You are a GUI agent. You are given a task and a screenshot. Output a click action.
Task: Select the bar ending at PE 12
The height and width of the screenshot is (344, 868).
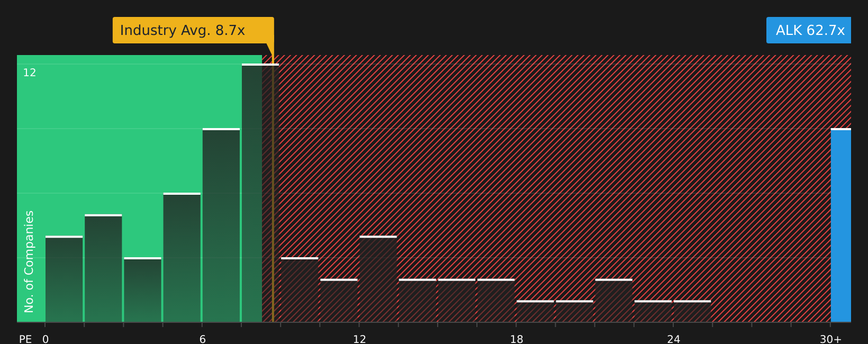tap(339, 301)
